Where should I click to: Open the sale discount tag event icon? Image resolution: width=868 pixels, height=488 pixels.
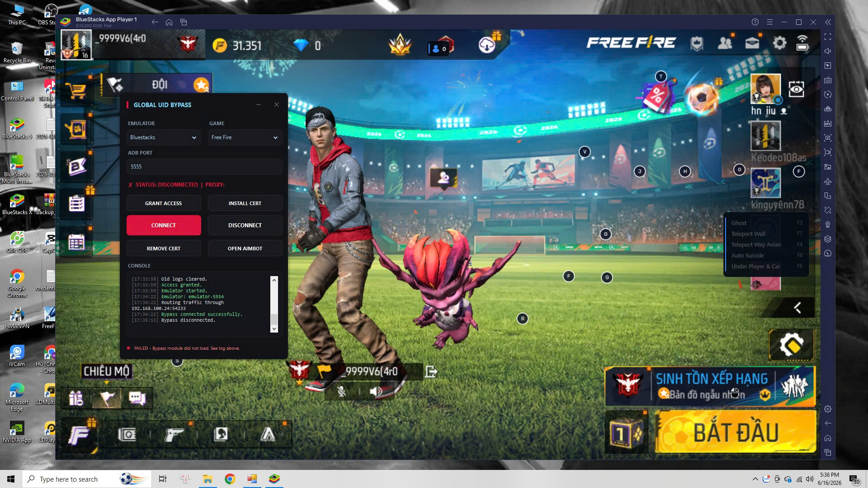658,96
